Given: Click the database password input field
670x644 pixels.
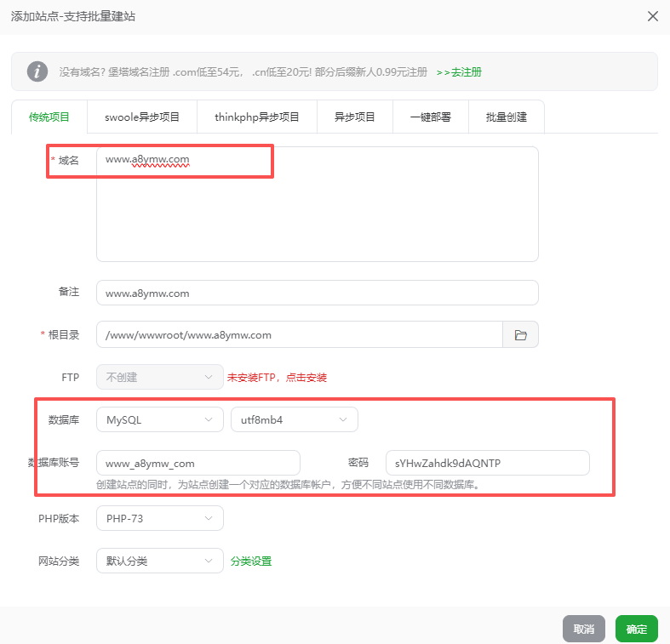Looking at the screenshot, I should coord(487,463).
